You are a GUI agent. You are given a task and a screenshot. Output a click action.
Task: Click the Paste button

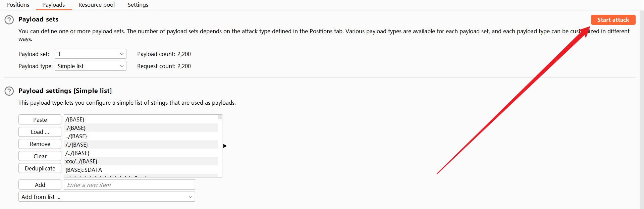[40, 120]
